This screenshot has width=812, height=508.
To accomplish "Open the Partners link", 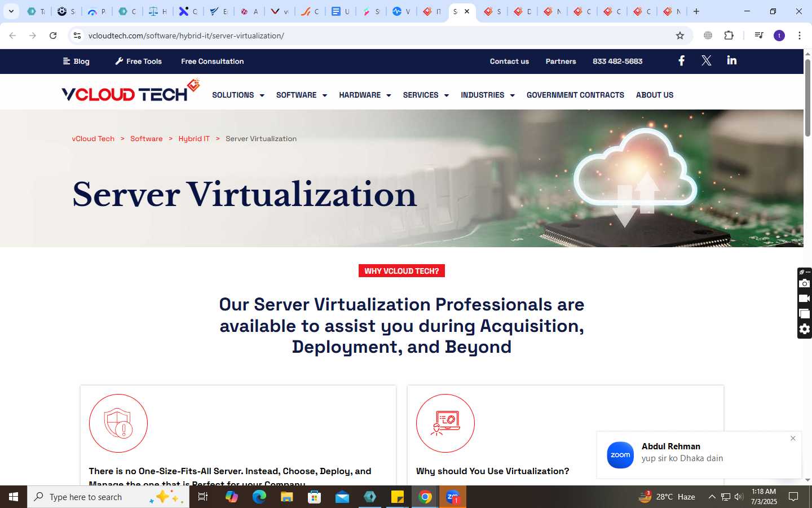I will point(561,61).
